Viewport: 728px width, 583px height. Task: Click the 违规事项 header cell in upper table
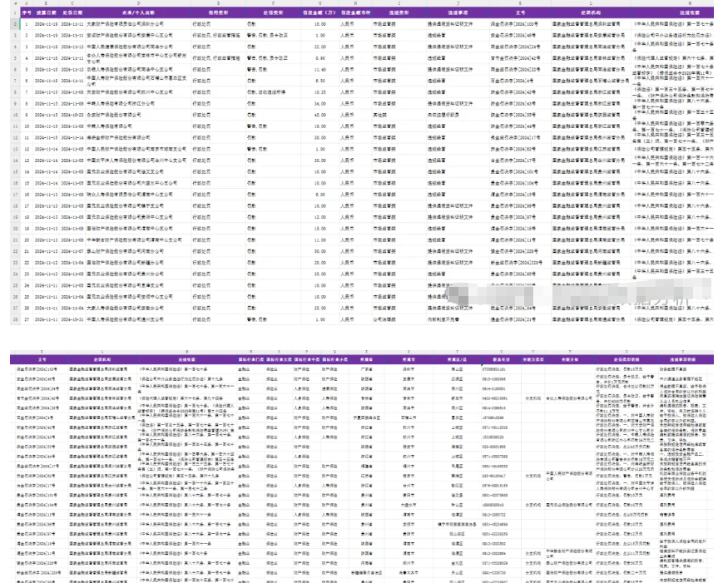(458, 12)
